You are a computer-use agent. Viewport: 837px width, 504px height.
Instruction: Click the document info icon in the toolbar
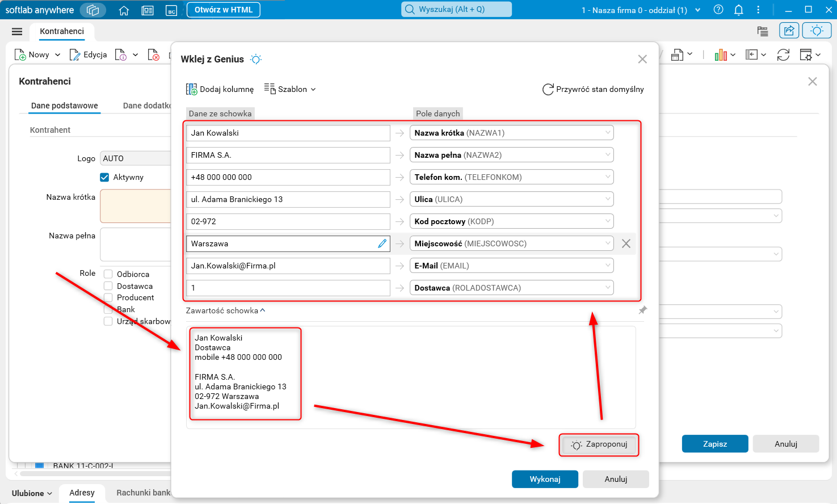(x=120, y=54)
